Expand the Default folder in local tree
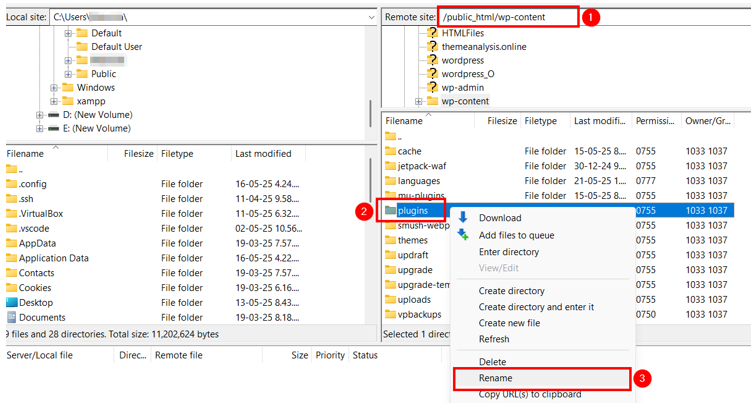The image size is (751, 403). 68,33
